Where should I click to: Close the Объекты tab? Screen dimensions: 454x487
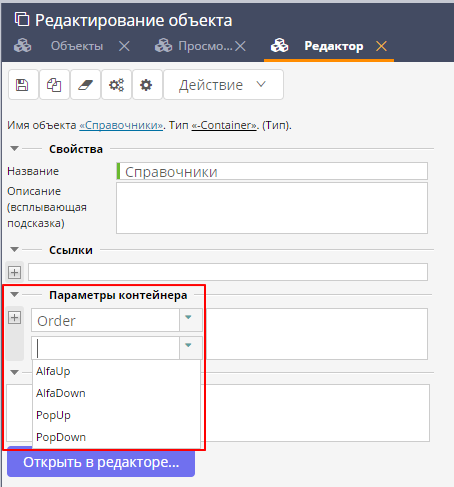124,46
